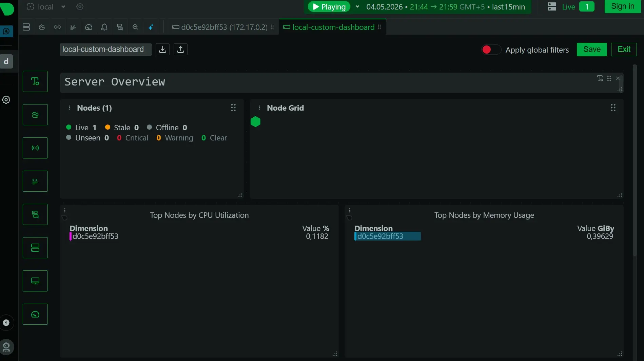
Task: Open Top Nodes by Memory Usage kebab menu
Action: [x=350, y=210]
